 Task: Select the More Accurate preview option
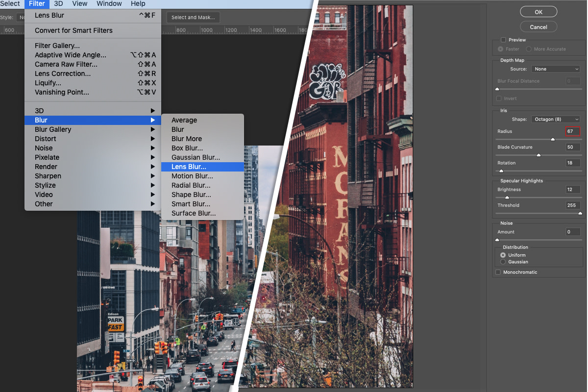529,49
